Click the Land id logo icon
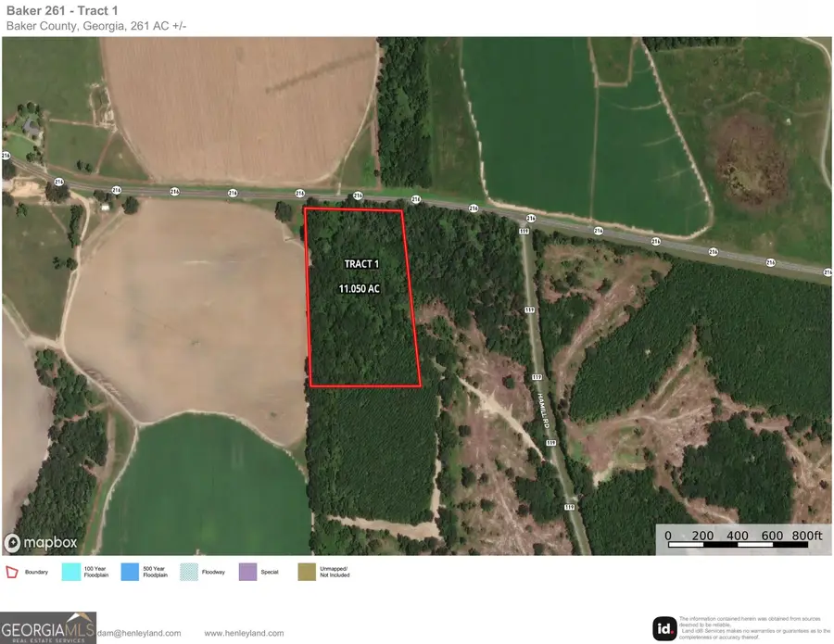This screenshot has height=644, width=834. pyautogui.click(x=664, y=629)
